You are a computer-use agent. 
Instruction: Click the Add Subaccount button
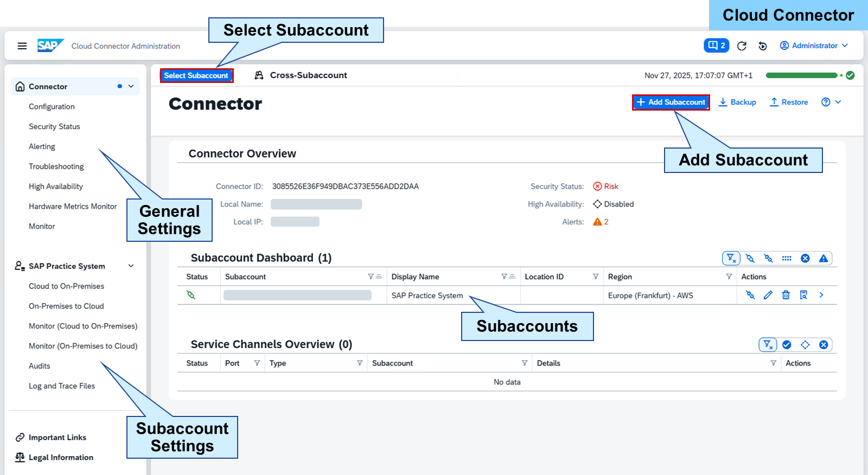tap(671, 102)
